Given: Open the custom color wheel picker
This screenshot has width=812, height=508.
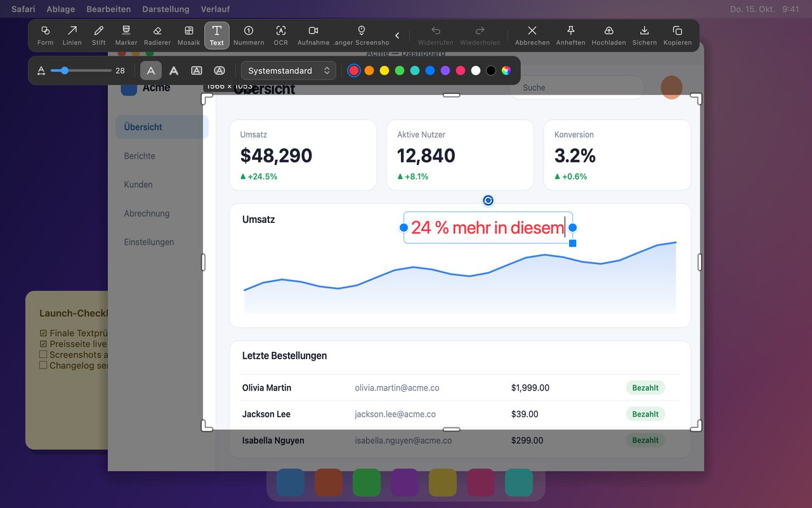Looking at the screenshot, I should click(x=506, y=70).
